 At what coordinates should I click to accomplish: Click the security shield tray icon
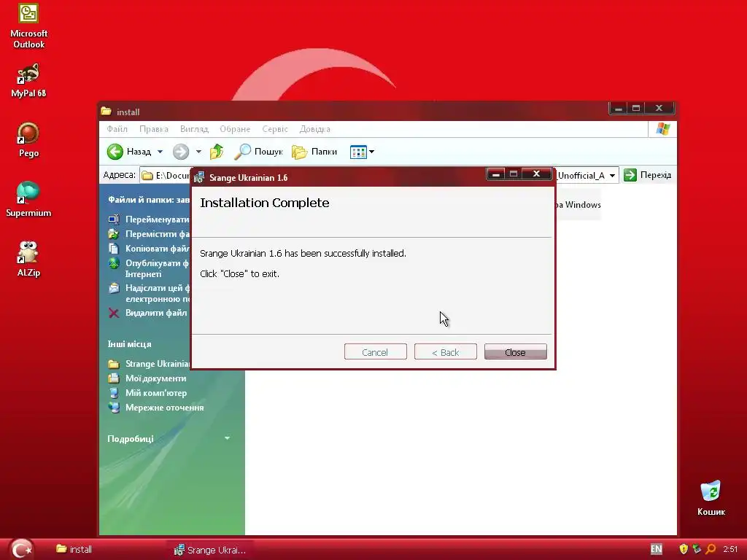(684, 549)
